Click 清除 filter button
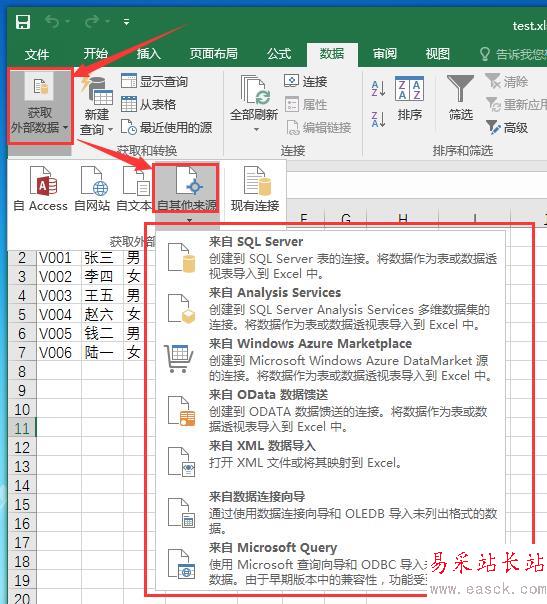This screenshot has width=547, height=604. pyautogui.click(x=507, y=81)
